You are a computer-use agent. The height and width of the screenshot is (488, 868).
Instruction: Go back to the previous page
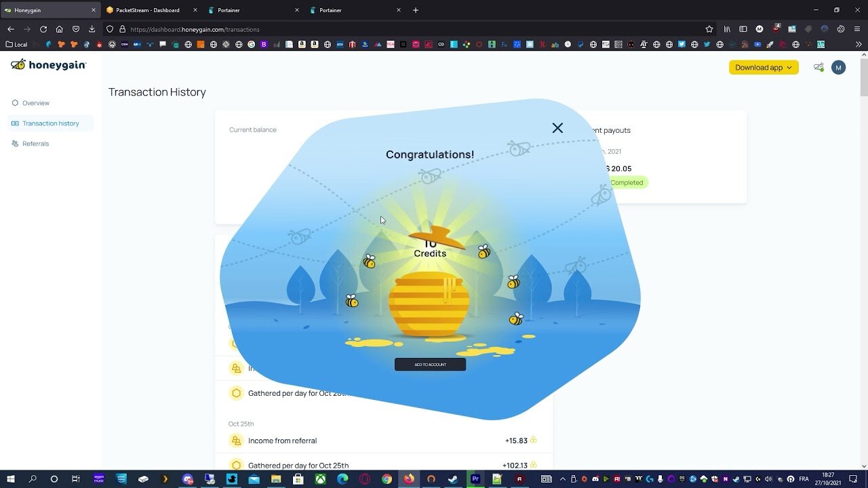coord(11,29)
